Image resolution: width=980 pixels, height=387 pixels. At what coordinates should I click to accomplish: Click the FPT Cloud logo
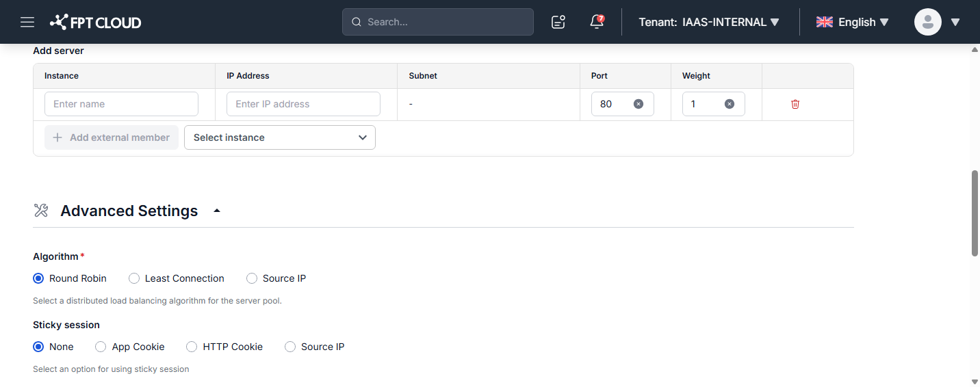point(95,22)
